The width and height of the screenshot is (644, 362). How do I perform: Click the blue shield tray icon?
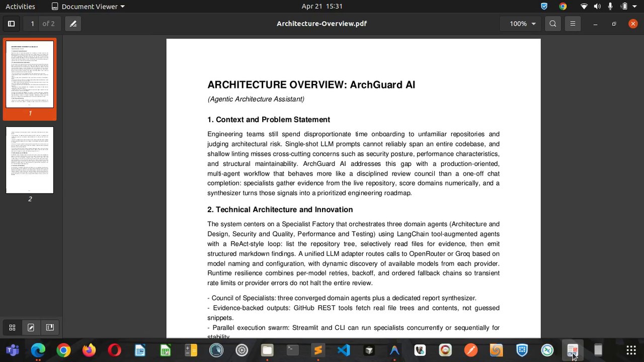544,6
